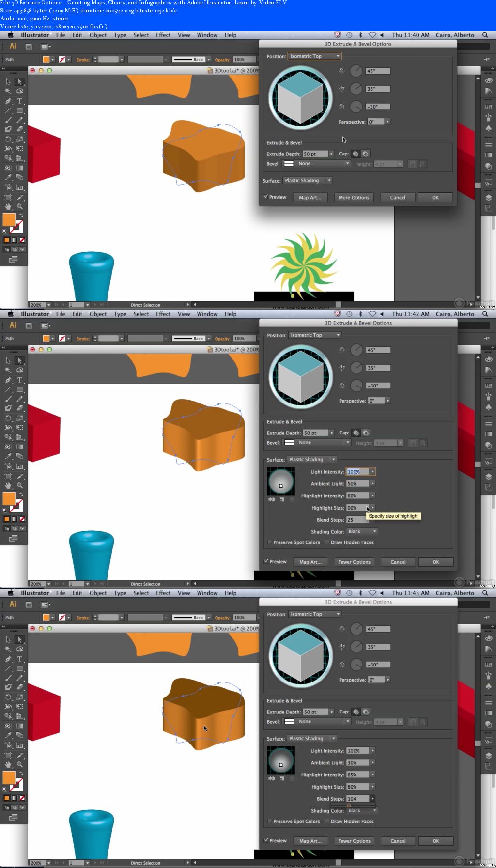
Task: Enable Preserve Spot Colors in the 11:42 AM dialog
Action: coord(270,542)
